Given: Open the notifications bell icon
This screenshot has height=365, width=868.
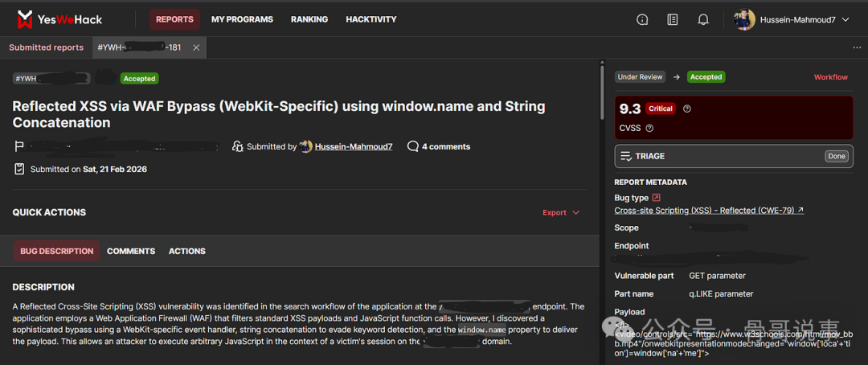Looking at the screenshot, I should point(703,19).
